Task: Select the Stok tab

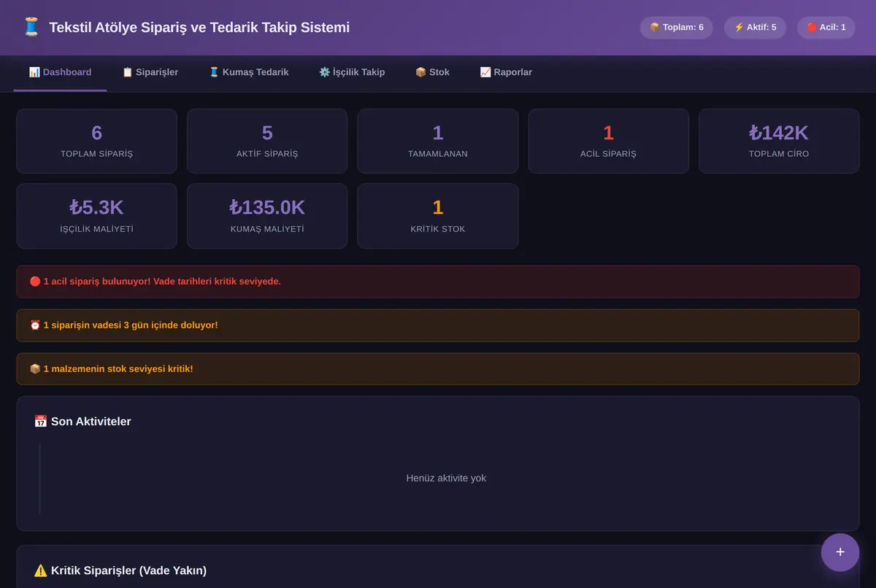Action: click(x=432, y=72)
